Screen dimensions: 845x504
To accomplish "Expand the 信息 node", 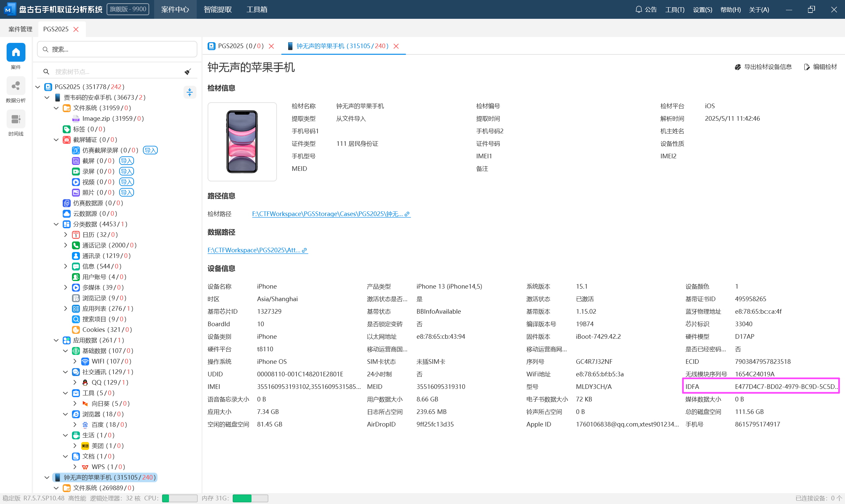I will [x=66, y=266].
